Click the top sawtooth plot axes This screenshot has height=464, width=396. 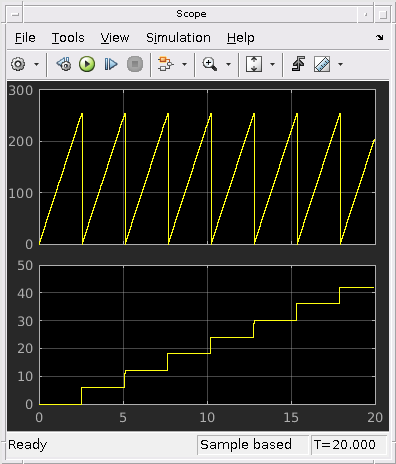(207, 167)
